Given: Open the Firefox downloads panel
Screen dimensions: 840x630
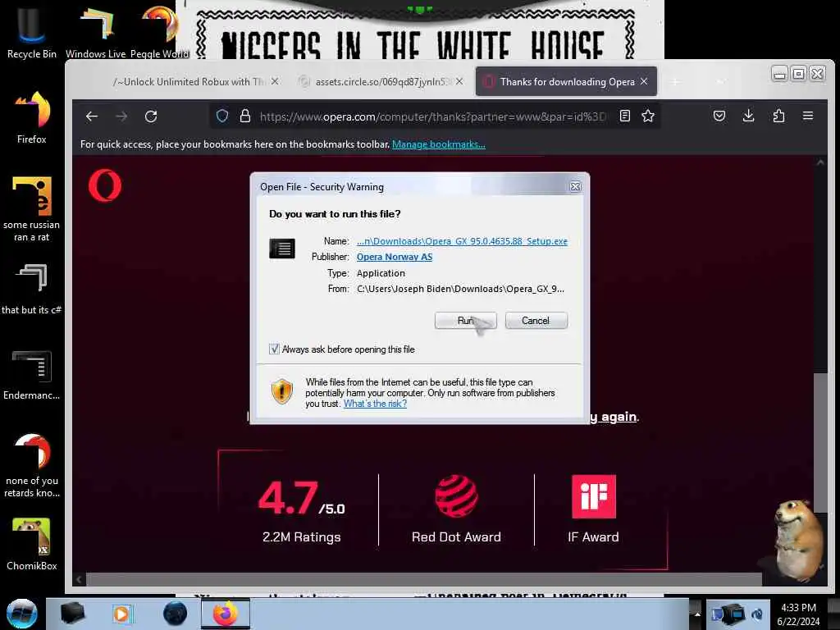Looking at the screenshot, I should [748, 116].
